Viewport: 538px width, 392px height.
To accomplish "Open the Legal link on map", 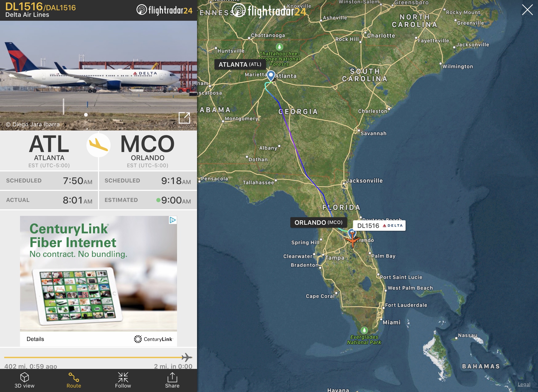I will (x=524, y=384).
